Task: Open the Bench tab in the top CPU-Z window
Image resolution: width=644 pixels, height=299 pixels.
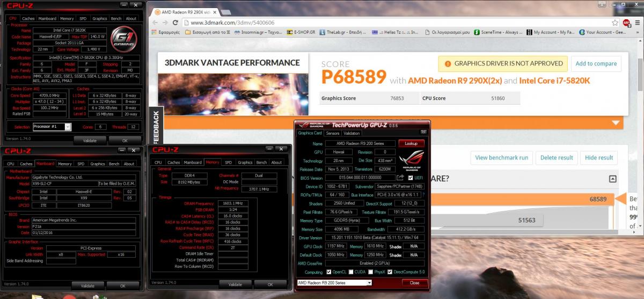Action: (115, 18)
